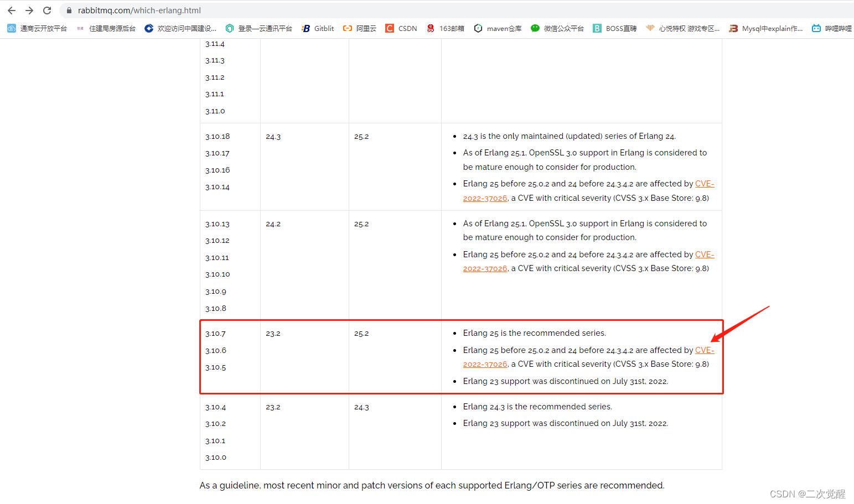Open the maven仓库 bookmark
This screenshot has height=504, width=854.
(498, 28)
